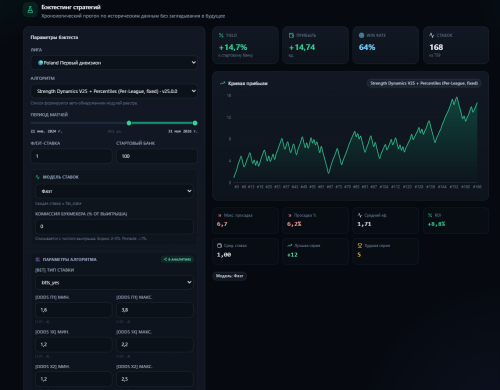
Task: Click the profit curve peak near the chart's right side
Action: click(x=457, y=98)
